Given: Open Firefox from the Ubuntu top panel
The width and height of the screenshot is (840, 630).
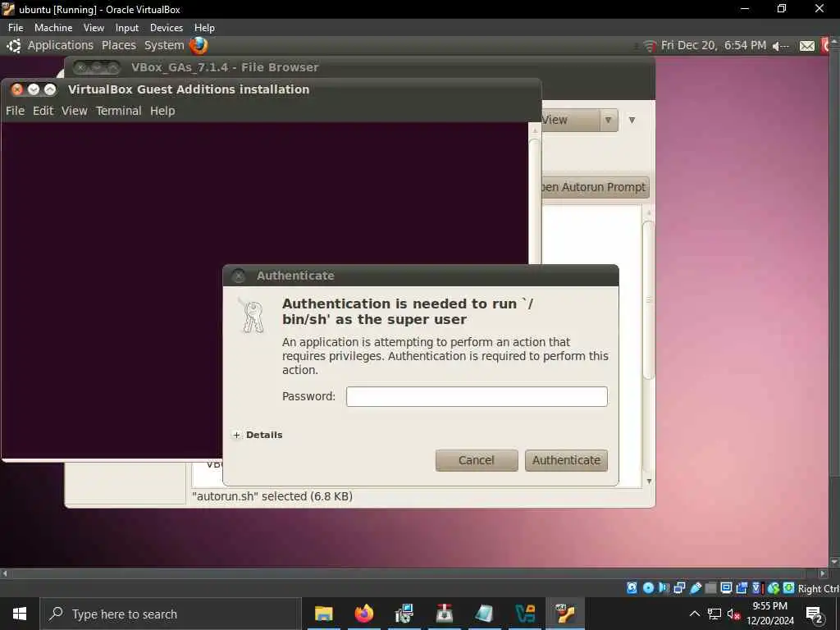Looking at the screenshot, I should pos(199,46).
